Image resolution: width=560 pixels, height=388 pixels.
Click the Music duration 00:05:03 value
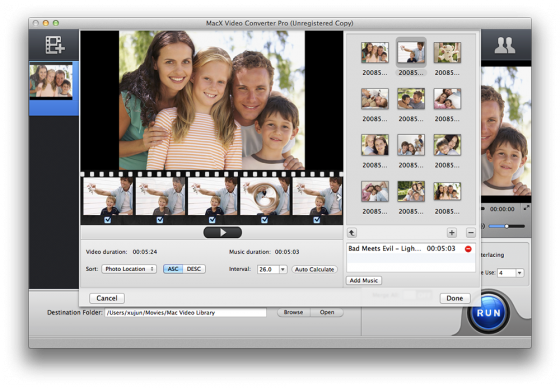tap(287, 252)
